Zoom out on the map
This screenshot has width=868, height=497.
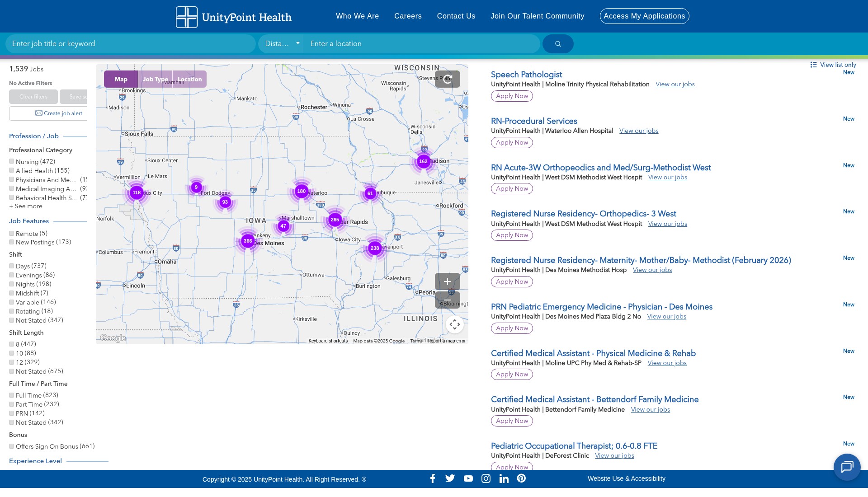click(448, 300)
